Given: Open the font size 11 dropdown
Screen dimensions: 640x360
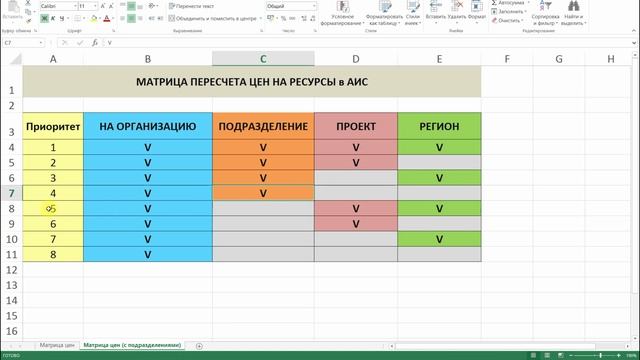Looking at the screenshot, I should point(96,6).
